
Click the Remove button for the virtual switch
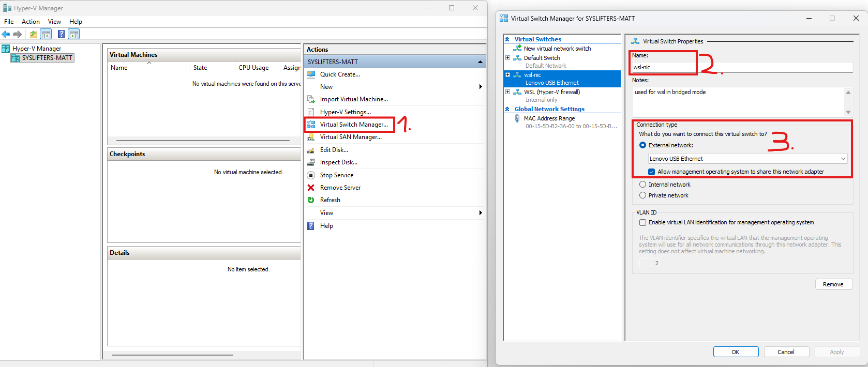[833, 284]
